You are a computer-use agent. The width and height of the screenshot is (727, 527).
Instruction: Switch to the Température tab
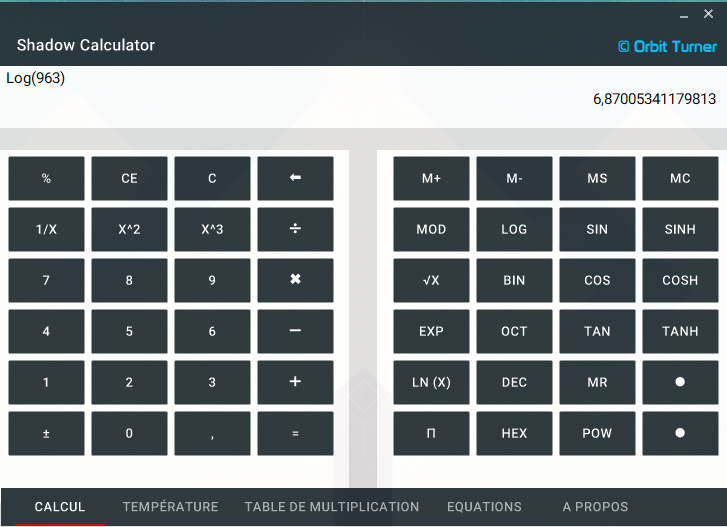pyautogui.click(x=170, y=507)
